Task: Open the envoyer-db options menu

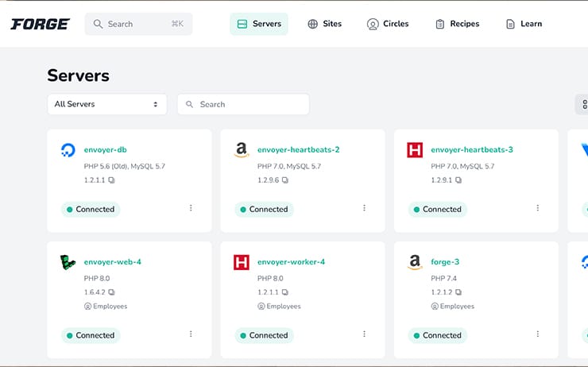Action: (191, 207)
